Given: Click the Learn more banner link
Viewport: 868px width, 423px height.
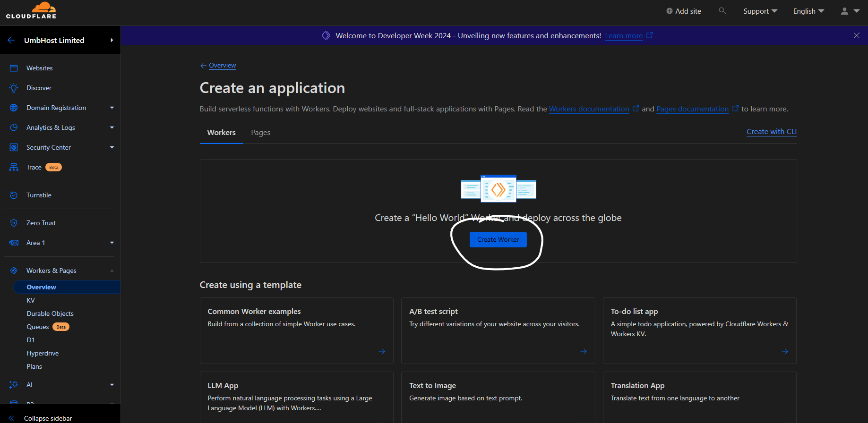Looking at the screenshot, I should (x=624, y=36).
